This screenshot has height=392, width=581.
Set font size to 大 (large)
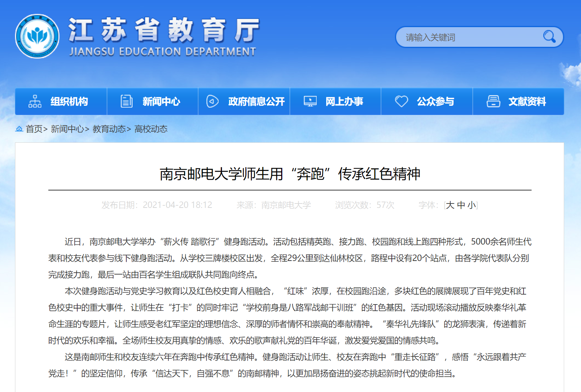tap(450, 205)
